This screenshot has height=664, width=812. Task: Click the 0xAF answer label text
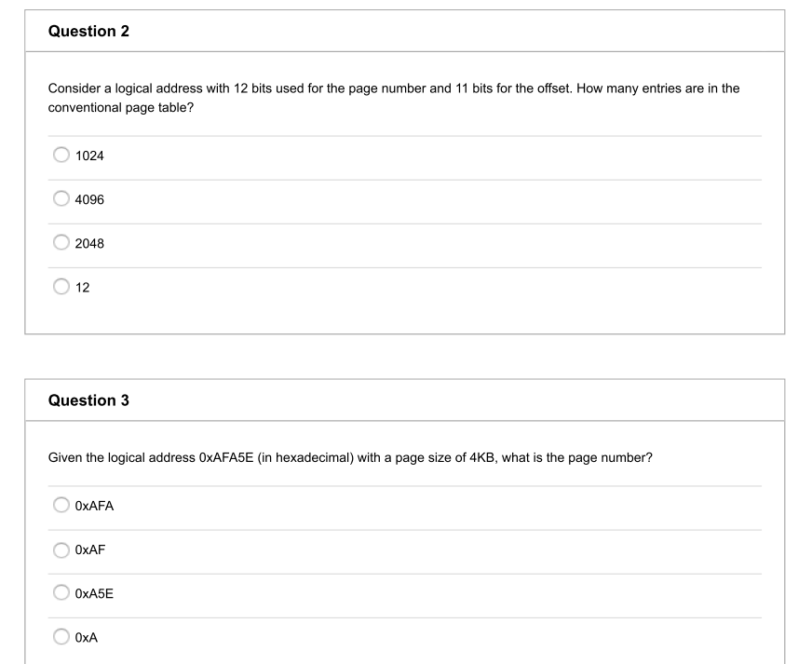point(89,549)
